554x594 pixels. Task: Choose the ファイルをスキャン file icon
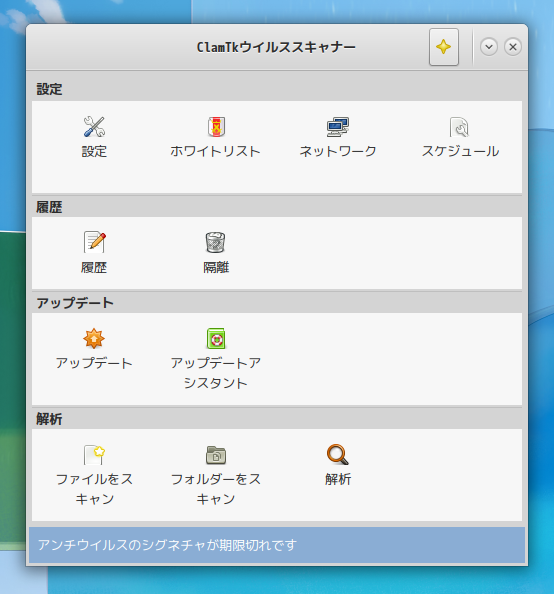[94, 455]
